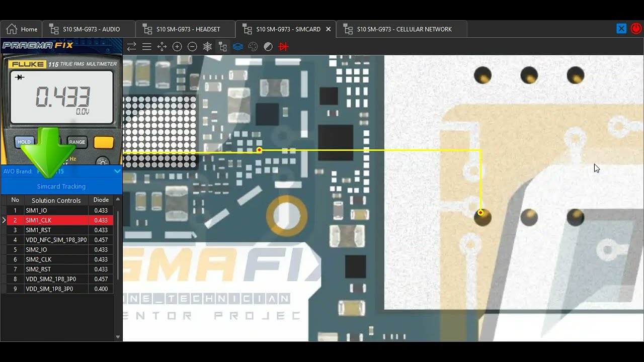Screen dimensions: 644x362
Task: Close the SIMCARD tab with X
Action: pyautogui.click(x=329, y=29)
